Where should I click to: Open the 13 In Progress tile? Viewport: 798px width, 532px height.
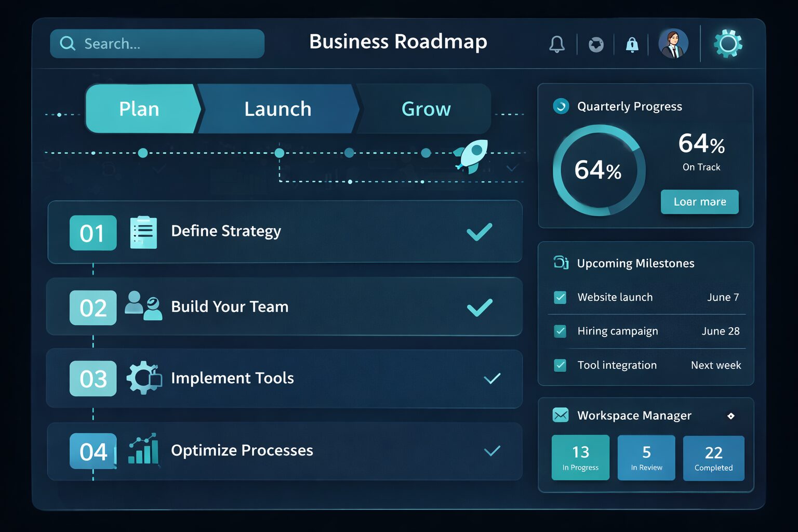(x=580, y=457)
